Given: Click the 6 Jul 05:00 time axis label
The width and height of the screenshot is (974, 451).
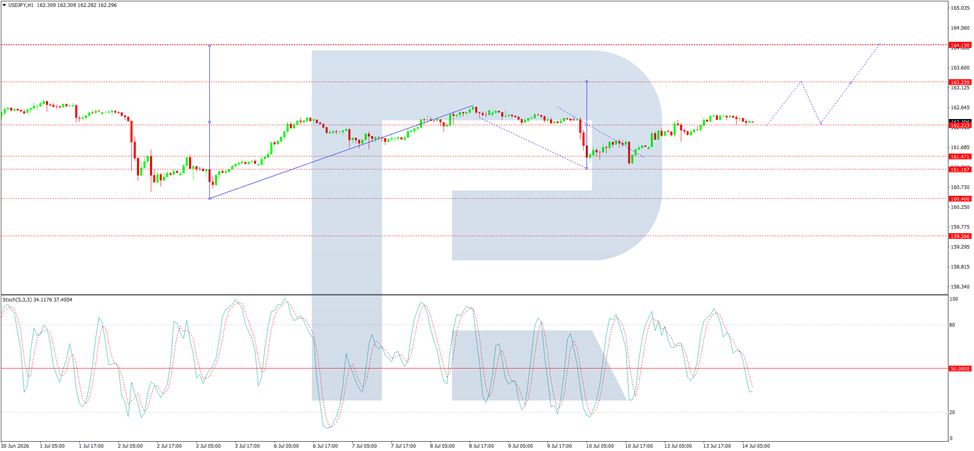Looking at the screenshot, I should [287, 445].
